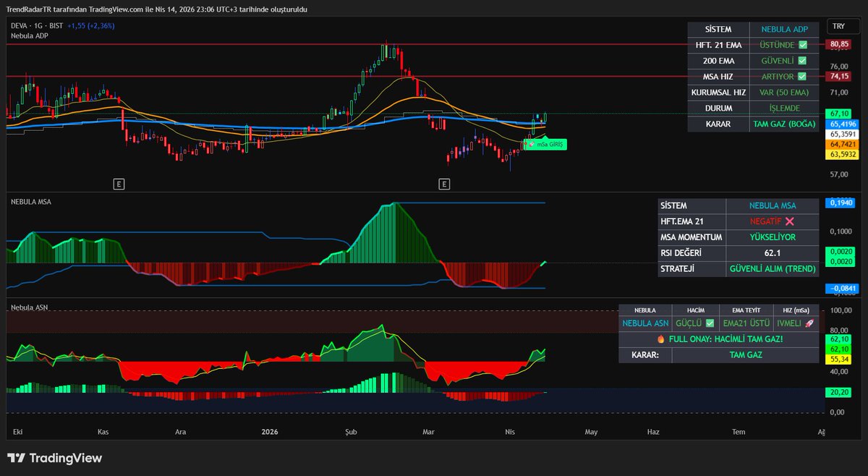Click the YÜKSELİYOR status cell
The image size is (868, 476).
point(772,237)
